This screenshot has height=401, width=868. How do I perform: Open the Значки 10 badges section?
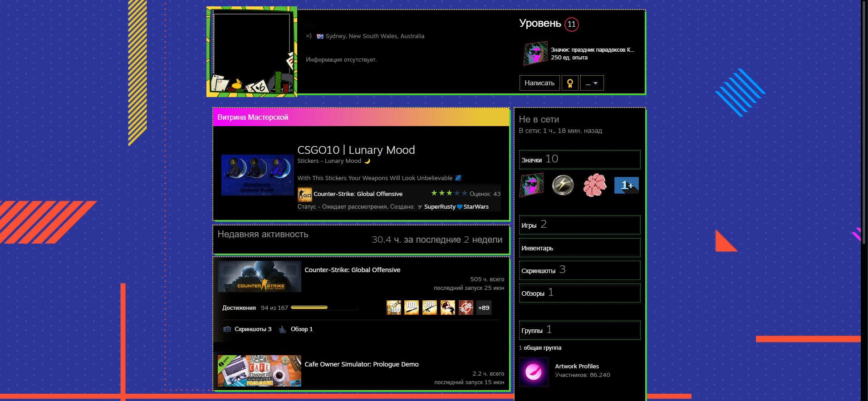click(x=580, y=160)
